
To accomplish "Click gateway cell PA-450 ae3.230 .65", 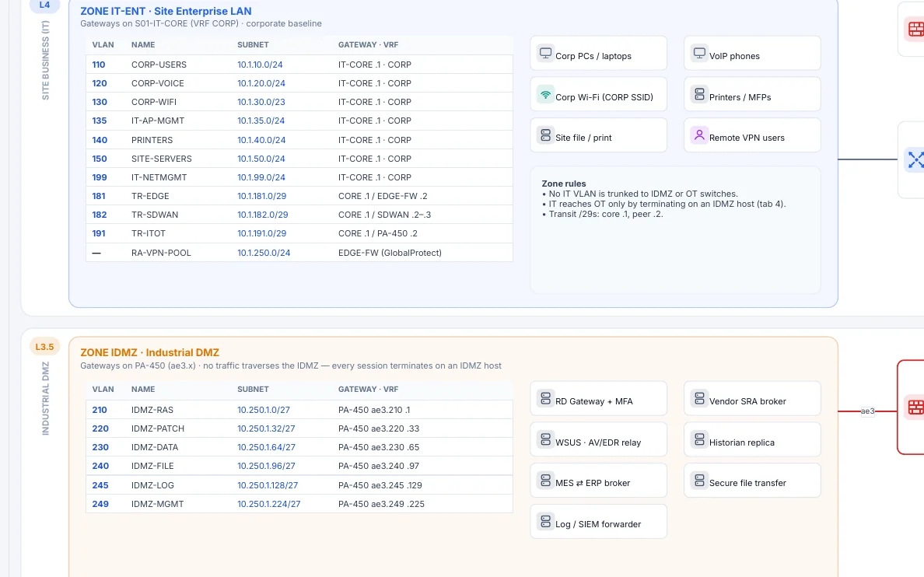I will 378,447.
